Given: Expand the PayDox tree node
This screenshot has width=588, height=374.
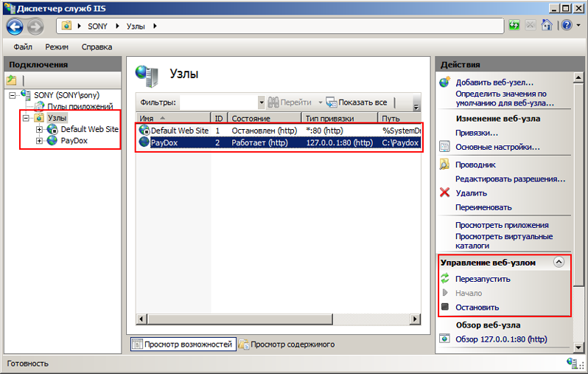Looking at the screenshot, I should pyautogui.click(x=39, y=141).
